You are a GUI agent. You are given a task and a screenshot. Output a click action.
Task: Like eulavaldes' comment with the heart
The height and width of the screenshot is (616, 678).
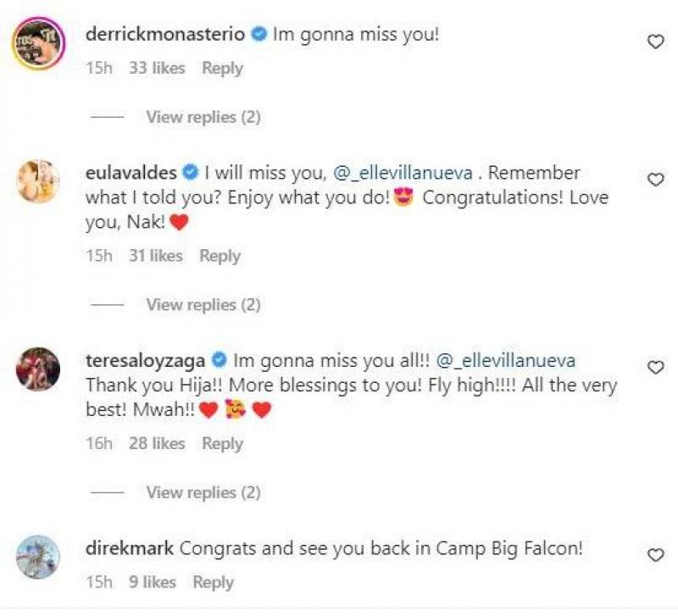tap(656, 180)
